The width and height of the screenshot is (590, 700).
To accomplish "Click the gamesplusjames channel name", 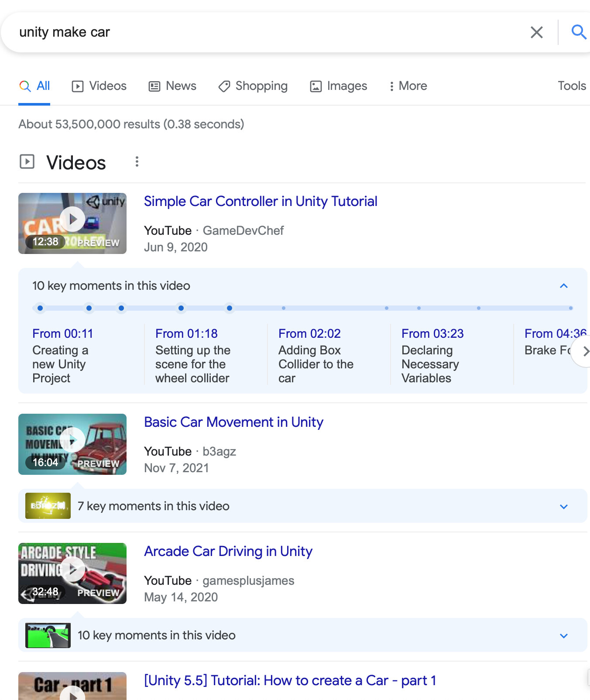I will click(248, 580).
